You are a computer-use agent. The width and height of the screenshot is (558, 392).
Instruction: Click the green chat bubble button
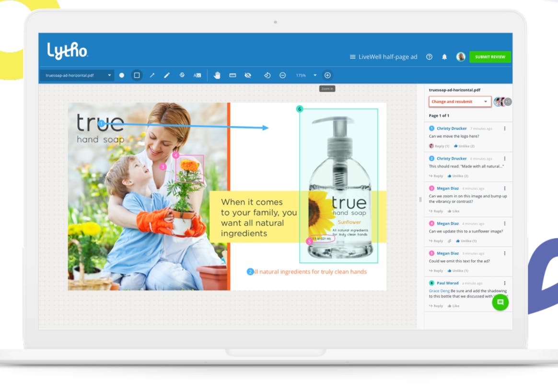500,302
